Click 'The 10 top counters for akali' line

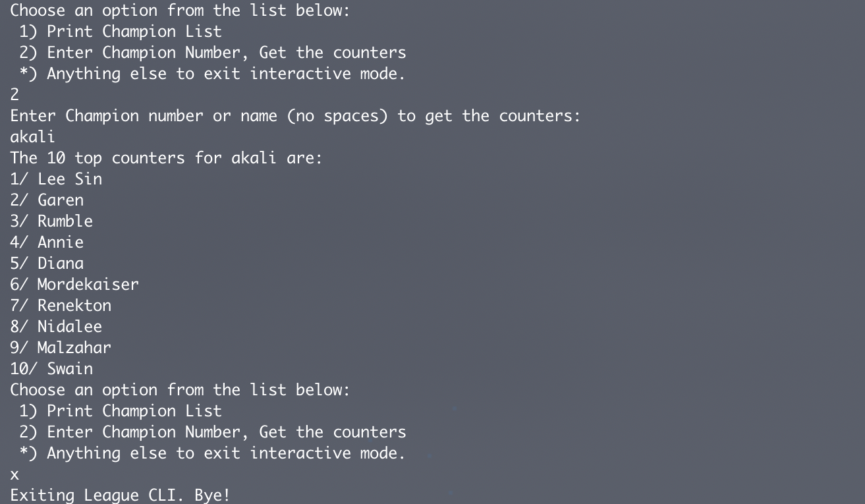coord(166,157)
